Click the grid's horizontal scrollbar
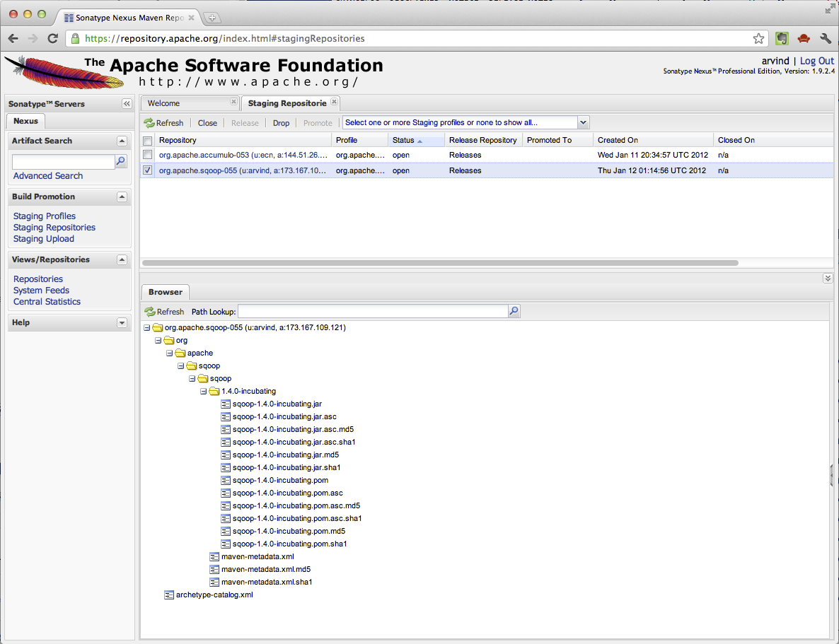The image size is (839, 644). (440, 263)
